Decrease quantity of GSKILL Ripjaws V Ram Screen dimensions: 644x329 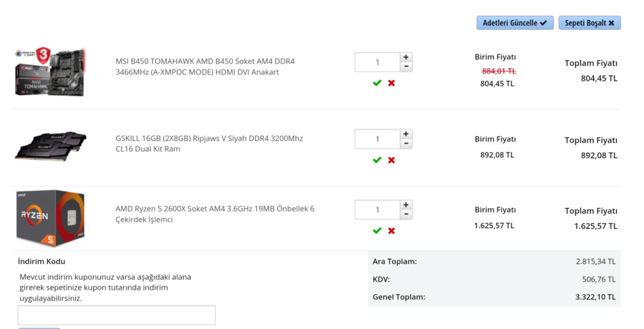tap(406, 144)
